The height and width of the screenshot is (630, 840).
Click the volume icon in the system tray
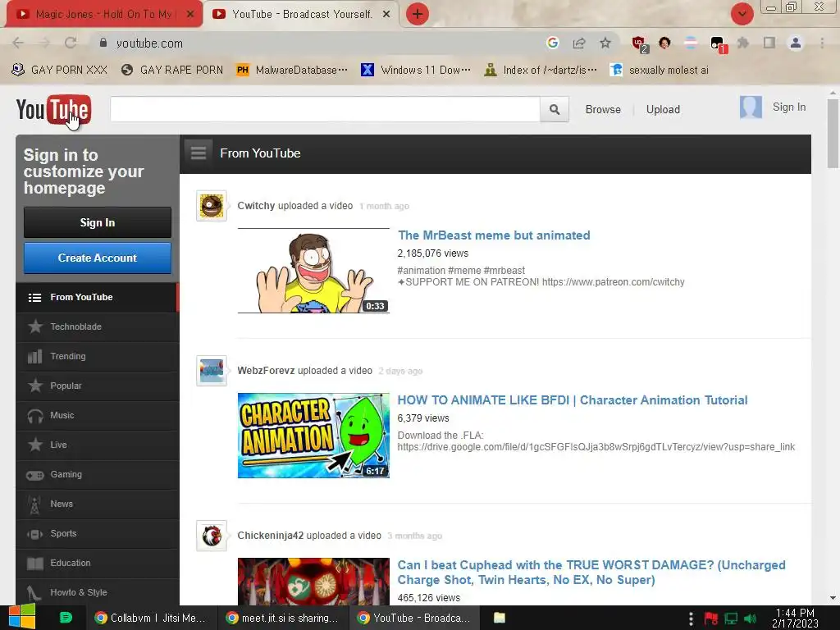pos(751,619)
